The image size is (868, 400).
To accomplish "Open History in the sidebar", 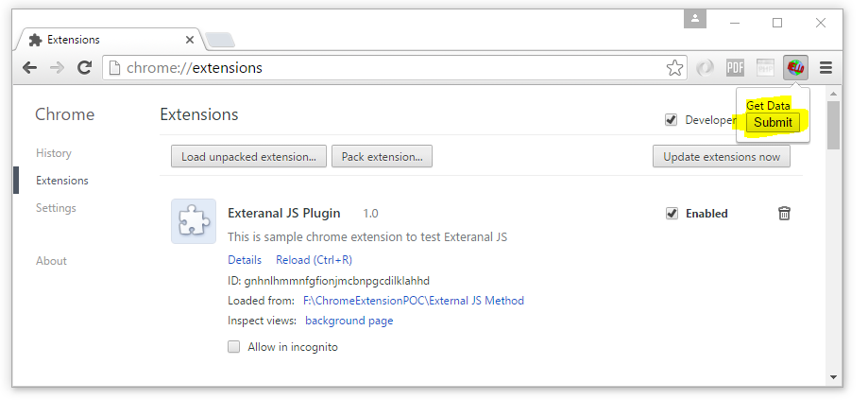I will click(x=54, y=153).
